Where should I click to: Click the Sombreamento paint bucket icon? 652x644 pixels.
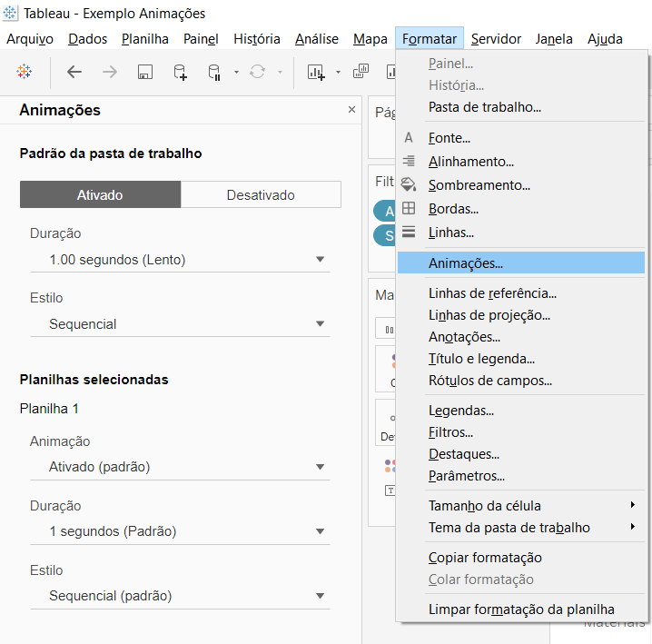coord(409,183)
